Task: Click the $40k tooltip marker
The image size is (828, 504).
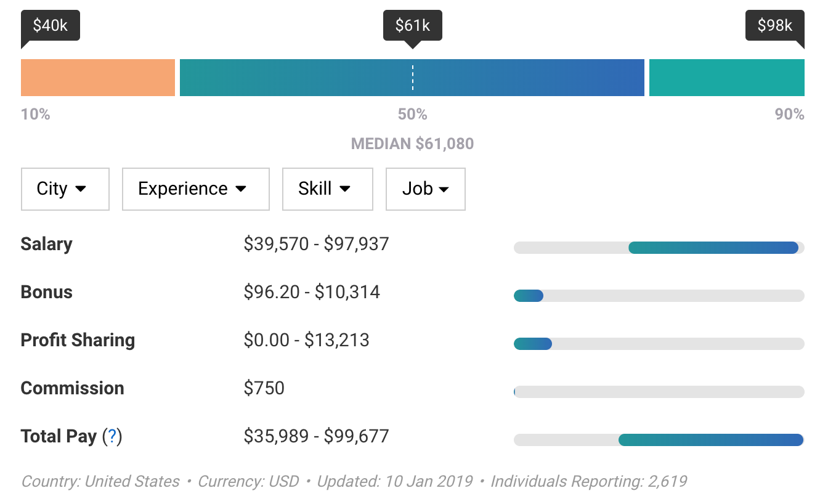Action: pos(51,26)
